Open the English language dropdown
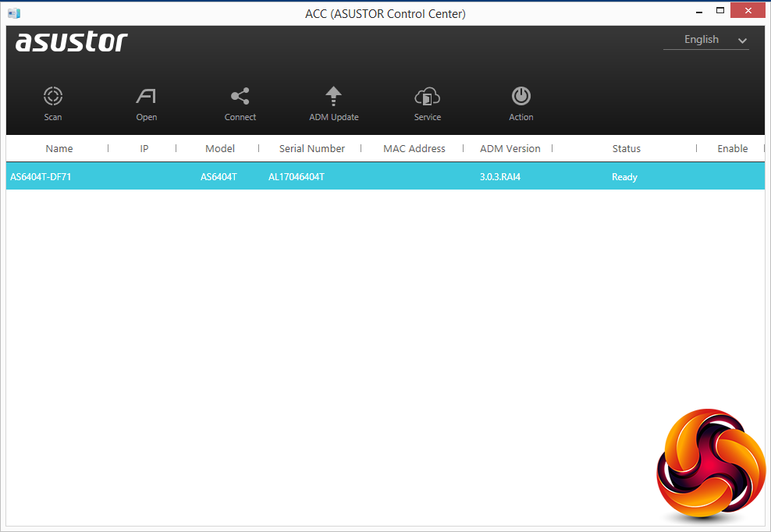771x532 pixels. 705,40
